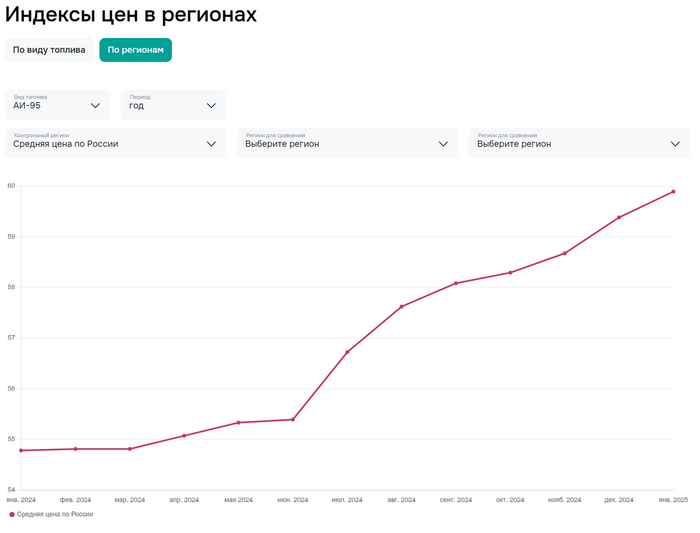Click the янв. 2024 starting data point

pos(21,450)
